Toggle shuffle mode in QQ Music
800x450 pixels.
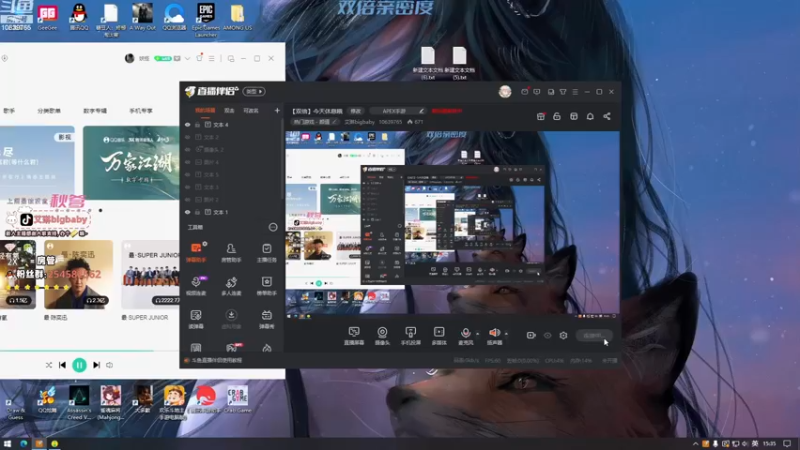[48, 365]
